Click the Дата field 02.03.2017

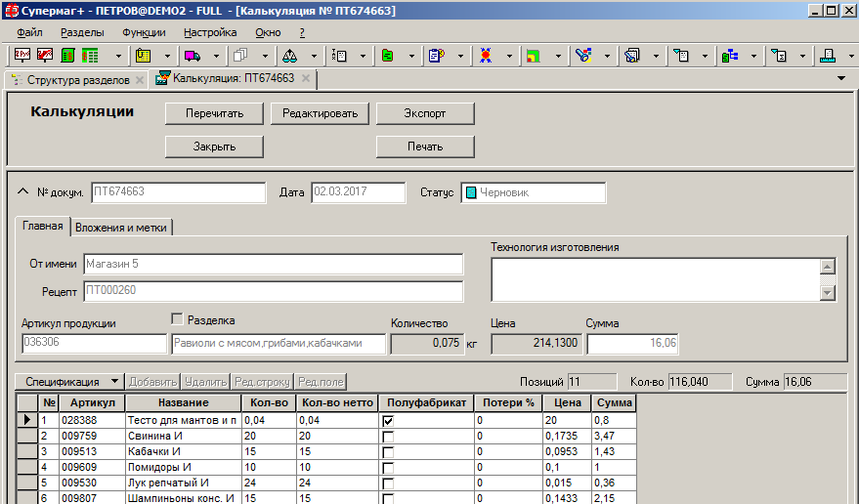(x=359, y=192)
